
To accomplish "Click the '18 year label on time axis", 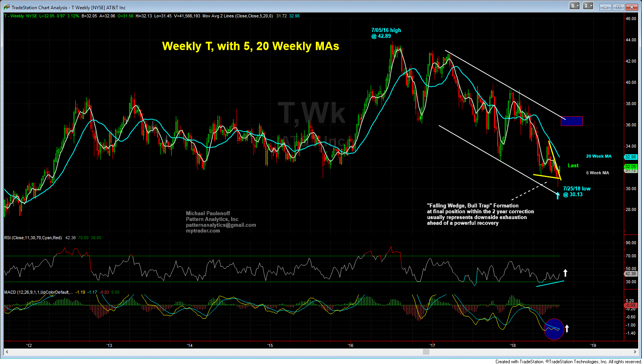I will click(x=513, y=345).
